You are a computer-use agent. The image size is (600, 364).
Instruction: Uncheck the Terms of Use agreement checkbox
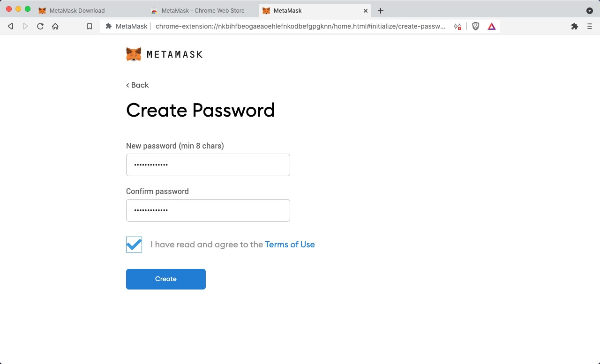[x=134, y=245]
